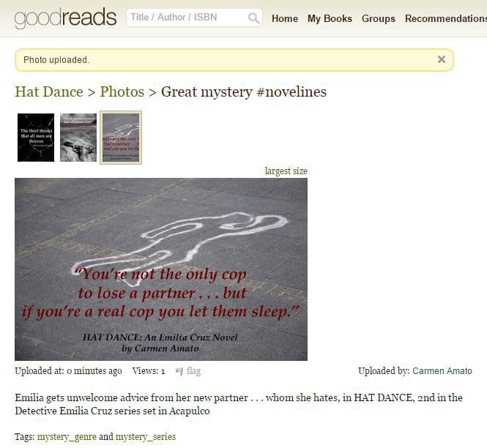Click the flag icon below photo

pyautogui.click(x=179, y=371)
